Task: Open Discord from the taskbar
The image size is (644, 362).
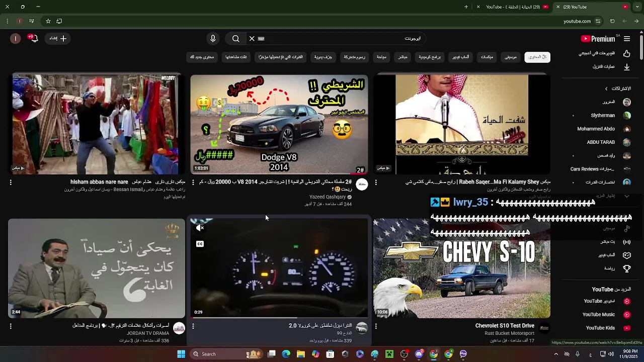Action: coord(419,354)
